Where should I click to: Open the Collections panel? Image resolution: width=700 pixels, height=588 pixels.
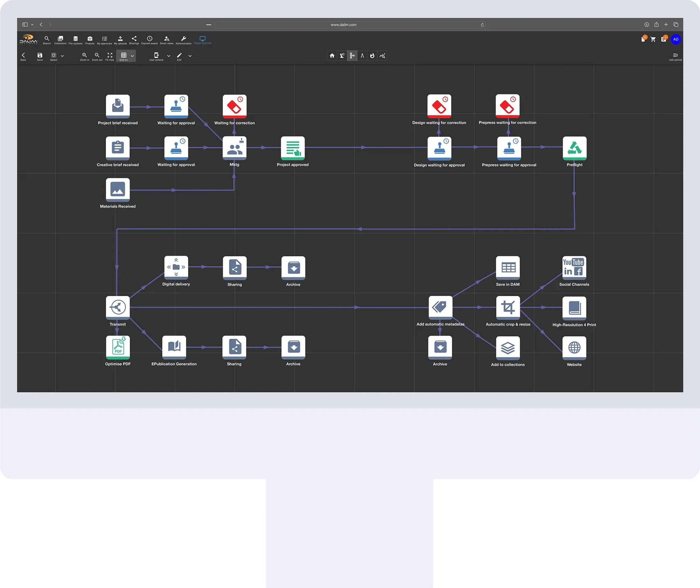[x=60, y=38]
